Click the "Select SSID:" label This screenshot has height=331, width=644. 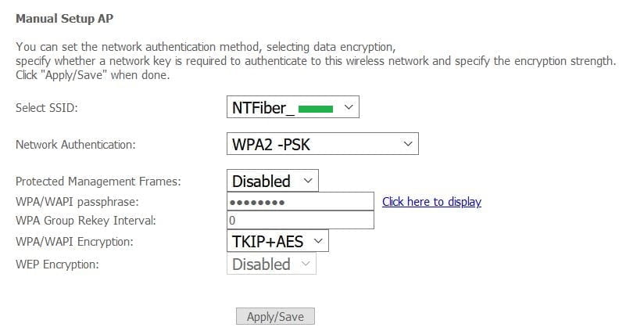47,108
